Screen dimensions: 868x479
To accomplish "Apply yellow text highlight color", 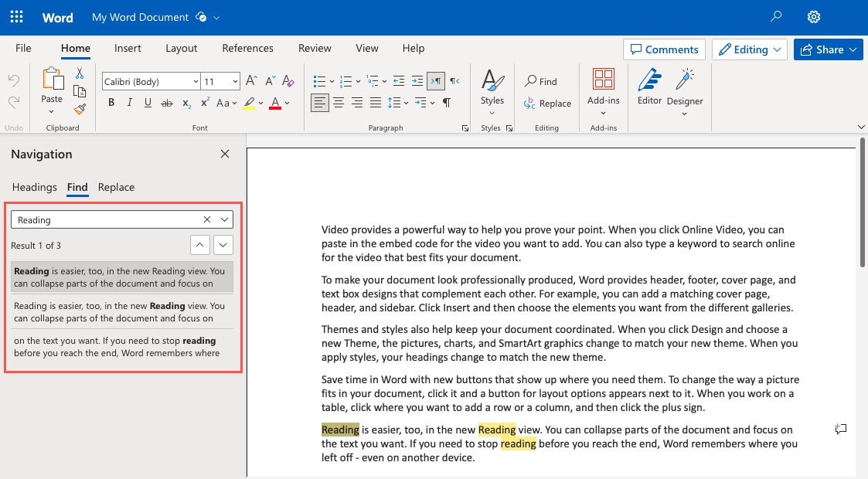I will click(247, 102).
